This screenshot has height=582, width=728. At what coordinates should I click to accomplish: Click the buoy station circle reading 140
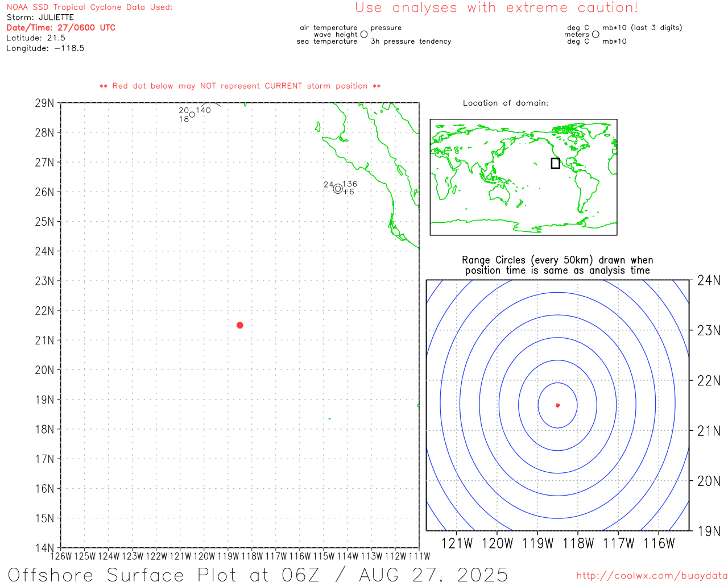coord(192,114)
